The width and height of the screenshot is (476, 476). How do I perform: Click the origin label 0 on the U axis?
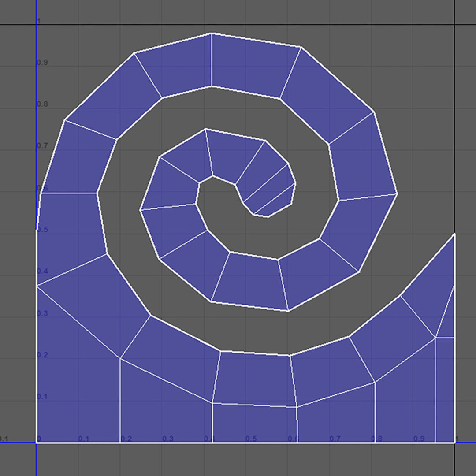pos(39,439)
